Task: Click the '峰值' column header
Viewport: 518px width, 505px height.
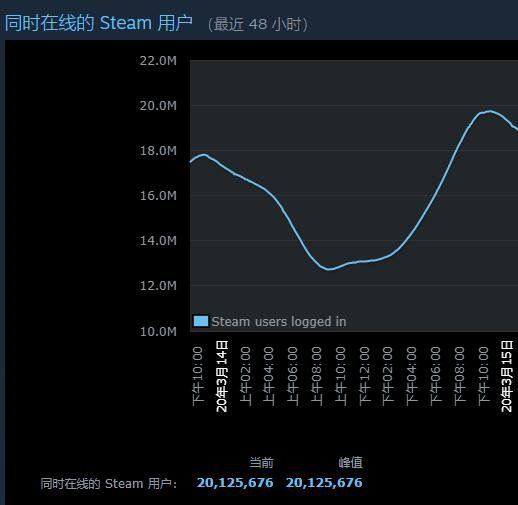Action: (x=351, y=463)
